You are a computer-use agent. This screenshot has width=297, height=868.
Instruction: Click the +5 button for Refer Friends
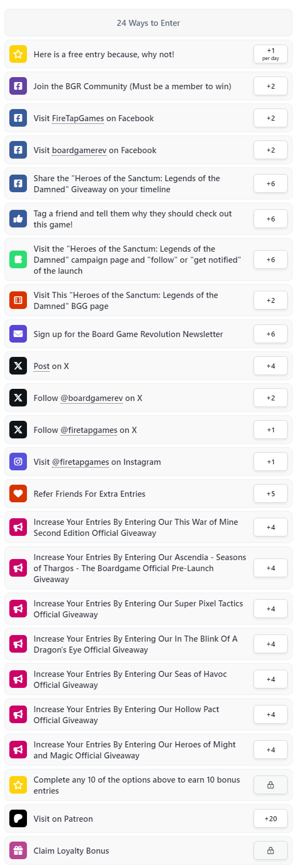[271, 493]
